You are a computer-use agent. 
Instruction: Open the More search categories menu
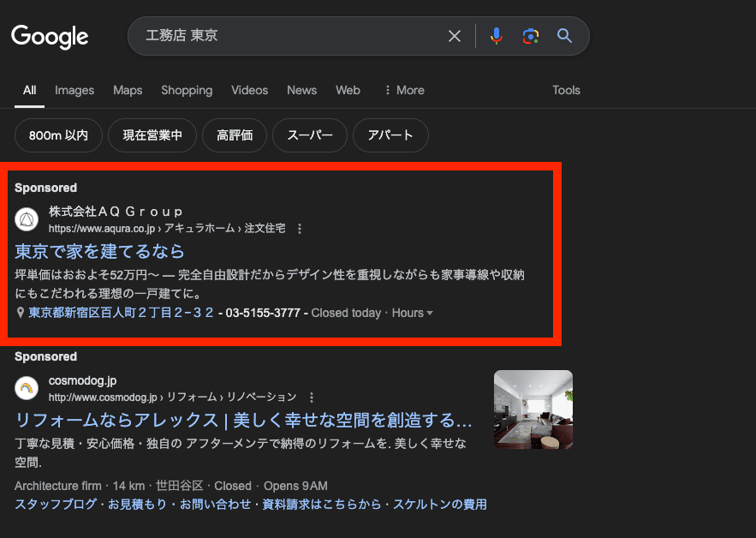point(403,90)
